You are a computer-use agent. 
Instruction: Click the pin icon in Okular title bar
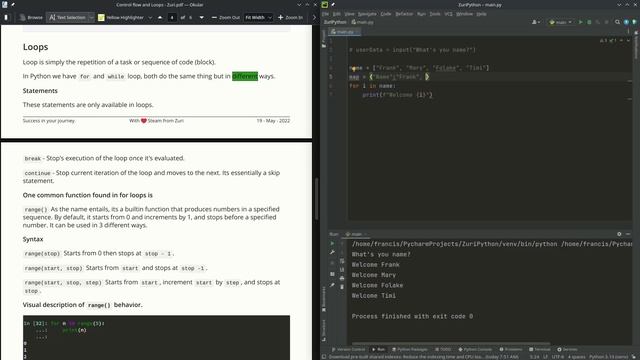[13, 4]
